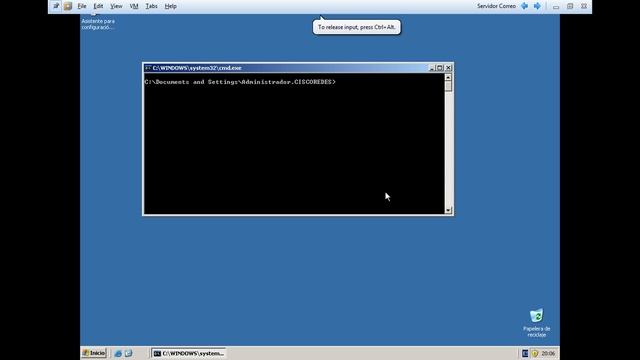Close the cmd.exe window
Image resolution: width=640 pixels, height=360 pixels.
click(x=449, y=68)
